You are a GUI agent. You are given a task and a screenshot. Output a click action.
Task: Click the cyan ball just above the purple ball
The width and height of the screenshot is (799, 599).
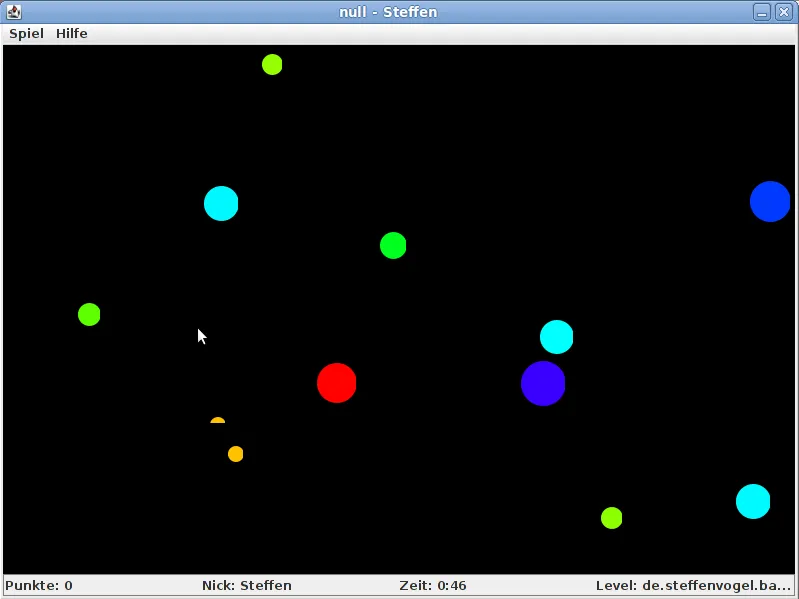(x=556, y=337)
